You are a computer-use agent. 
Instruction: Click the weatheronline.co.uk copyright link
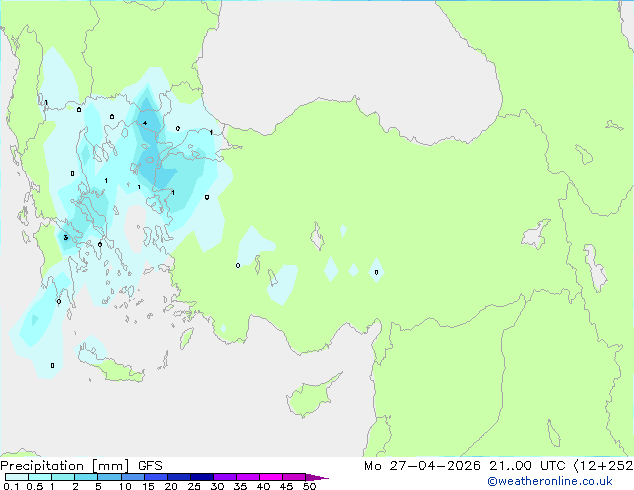[x=550, y=481]
